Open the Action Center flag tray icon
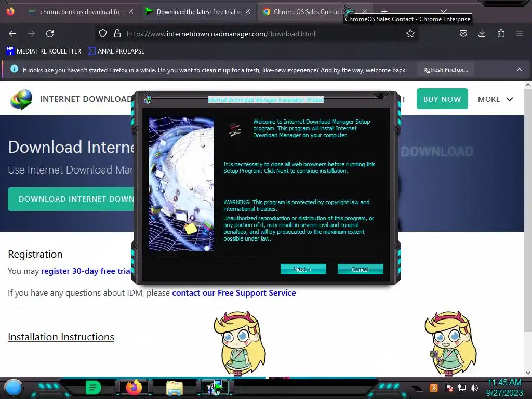 449,388
